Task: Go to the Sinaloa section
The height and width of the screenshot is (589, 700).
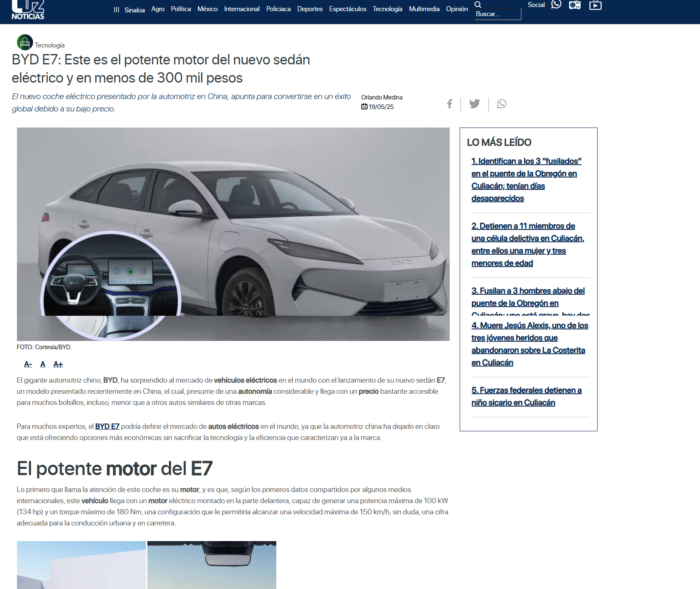Action: (x=135, y=10)
